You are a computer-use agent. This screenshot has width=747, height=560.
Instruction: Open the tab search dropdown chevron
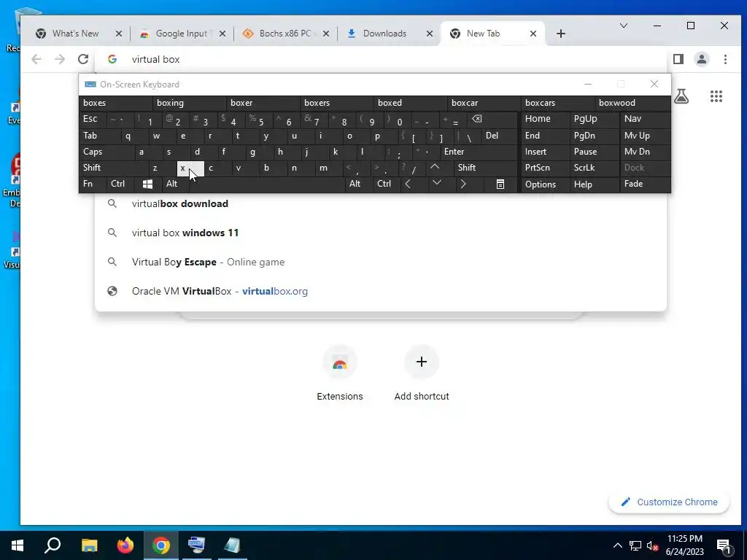click(623, 26)
